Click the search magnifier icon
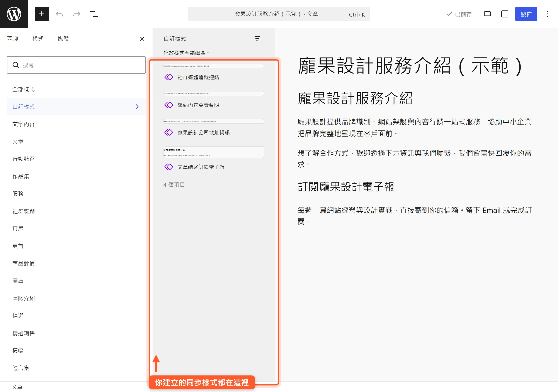This screenshot has height=392, width=558. [x=16, y=65]
